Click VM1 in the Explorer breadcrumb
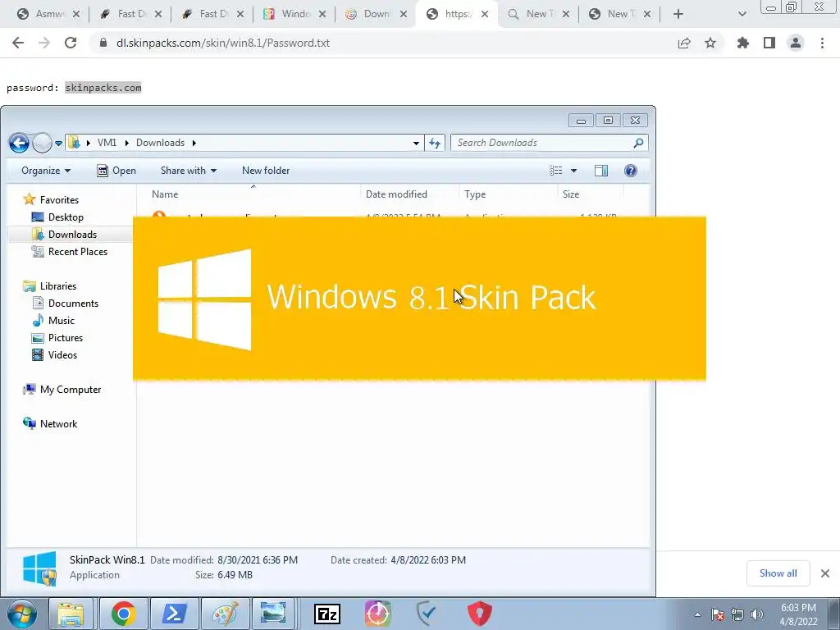Viewport: 840px width, 630px height. 107,143
